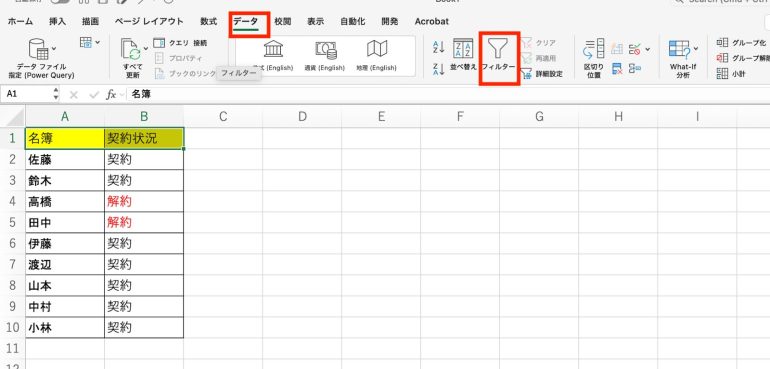
Task: Expand the data validation dropdown arrow
Action: [x=648, y=49]
